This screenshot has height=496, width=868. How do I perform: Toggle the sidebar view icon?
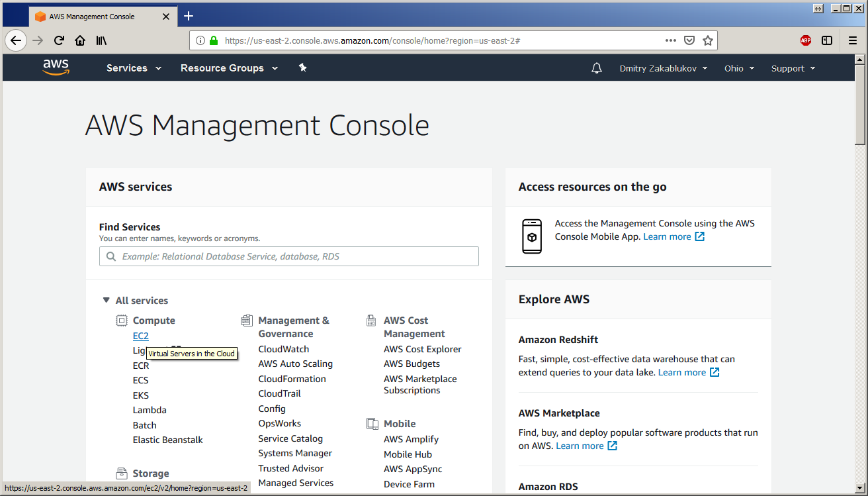(x=827, y=40)
